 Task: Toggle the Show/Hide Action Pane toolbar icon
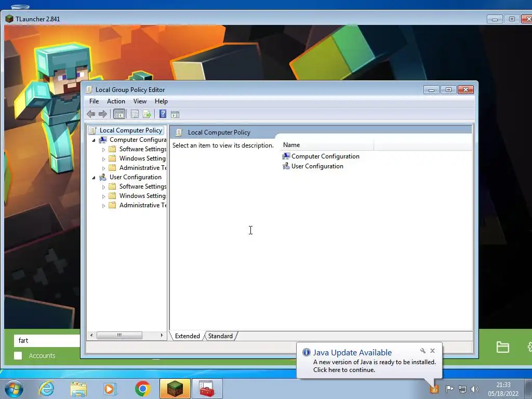point(175,114)
